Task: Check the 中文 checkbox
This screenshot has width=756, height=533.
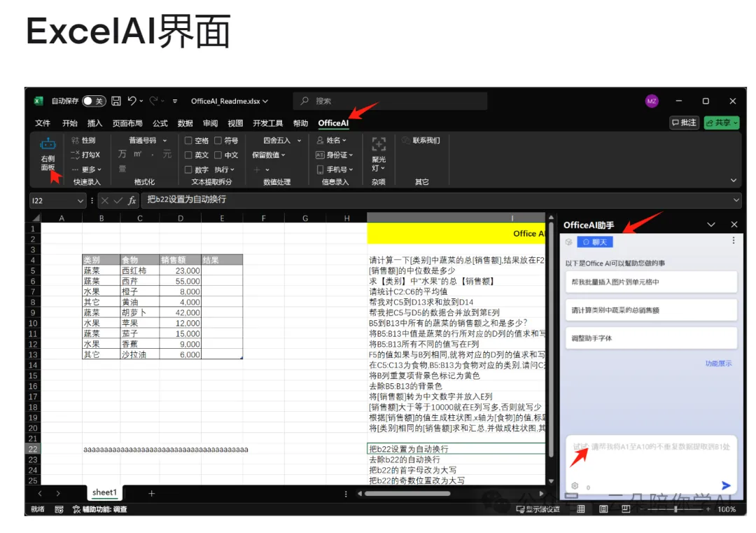Action: (x=218, y=155)
